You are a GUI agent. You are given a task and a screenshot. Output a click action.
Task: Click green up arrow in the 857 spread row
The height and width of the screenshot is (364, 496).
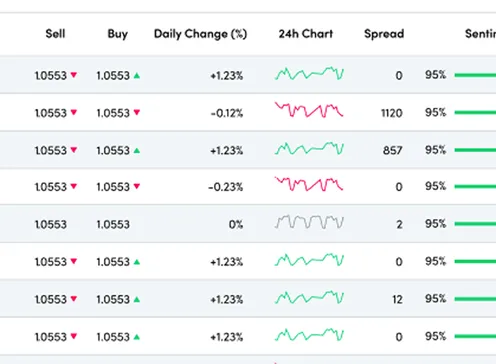pyautogui.click(x=137, y=151)
